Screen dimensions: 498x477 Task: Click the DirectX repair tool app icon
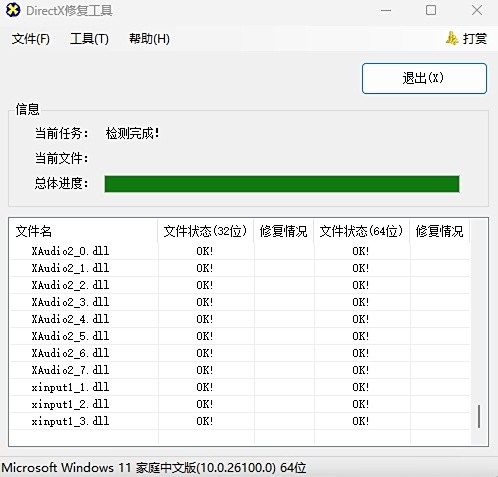coord(13,10)
